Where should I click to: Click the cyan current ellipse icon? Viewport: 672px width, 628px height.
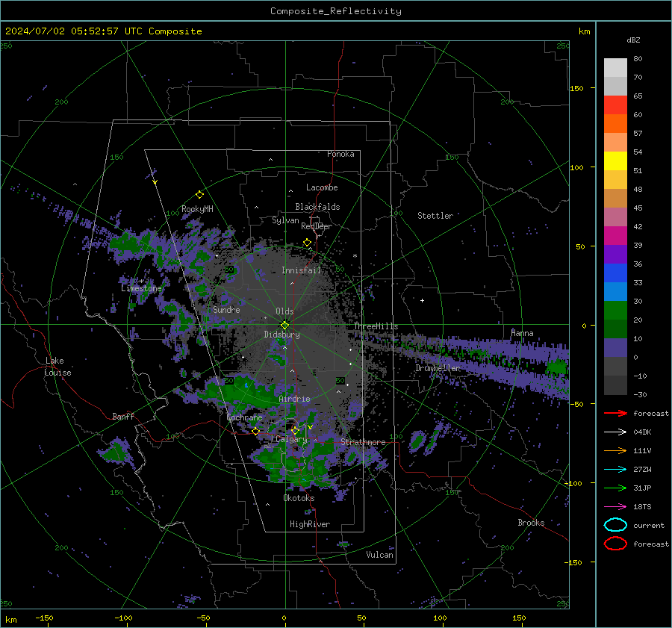(615, 525)
